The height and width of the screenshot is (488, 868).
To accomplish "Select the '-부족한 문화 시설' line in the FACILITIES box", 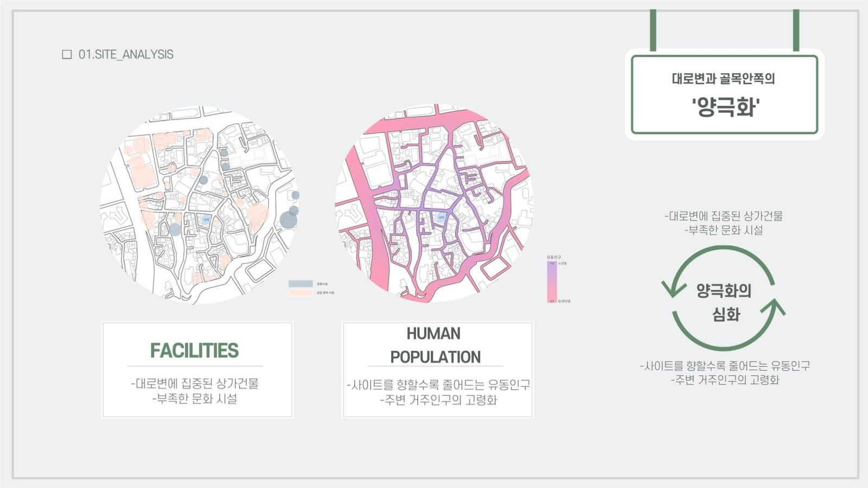I will [x=195, y=399].
